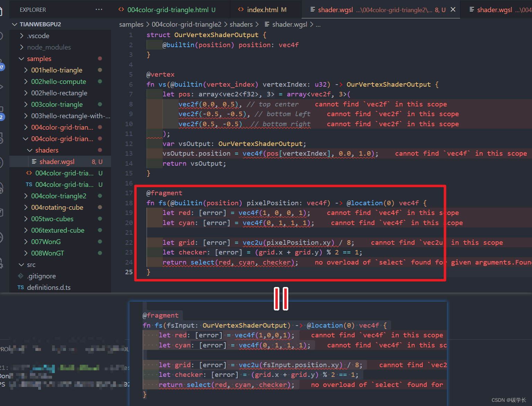The image size is (532, 406).
Task: Close the active shader.wgsl tab
Action: 453,10
